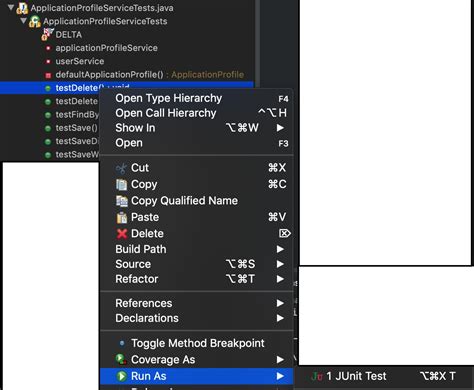Click the Toggle Method Breakpoint dot icon
The height and width of the screenshot is (390, 474).
pyautogui.click(x=122, y=343)
